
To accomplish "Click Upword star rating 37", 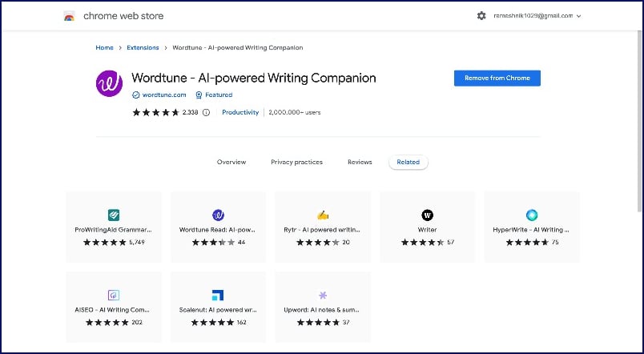I will point(318,323).
